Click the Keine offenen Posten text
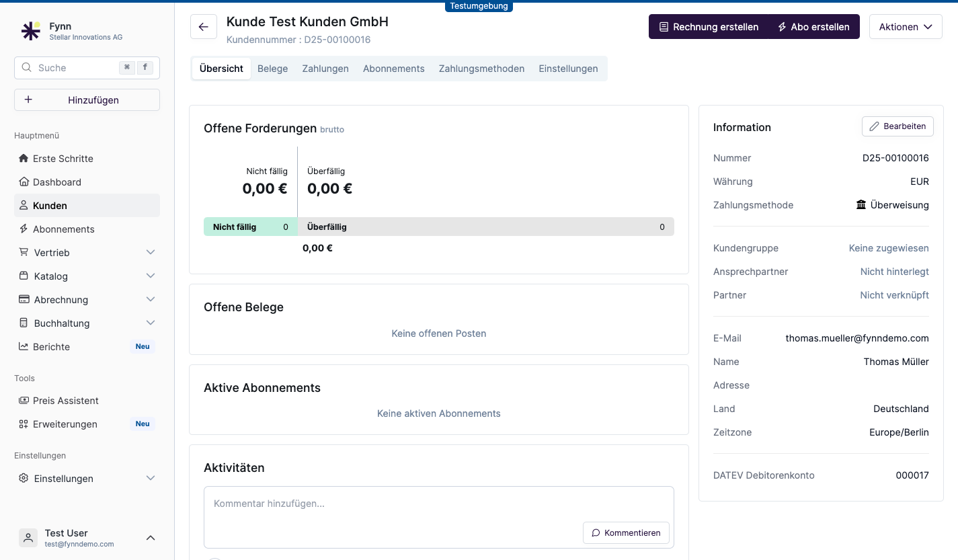This screenshot has height=560, width=958. [x=439, y=333]
